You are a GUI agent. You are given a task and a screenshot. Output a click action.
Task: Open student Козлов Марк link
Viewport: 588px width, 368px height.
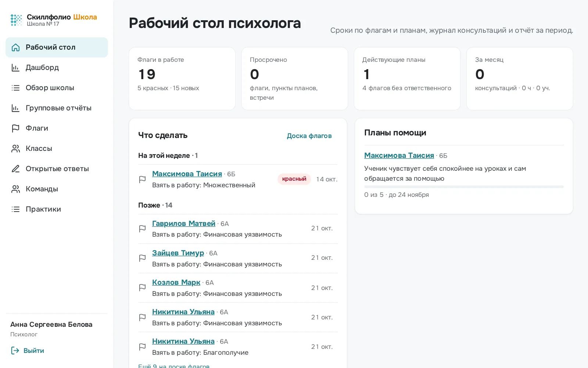point(176,283)
